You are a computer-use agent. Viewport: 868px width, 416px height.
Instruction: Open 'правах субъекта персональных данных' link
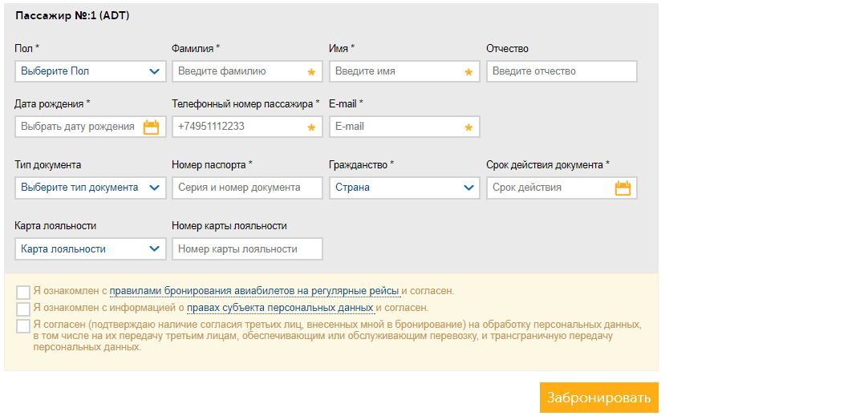click(281, 308)
